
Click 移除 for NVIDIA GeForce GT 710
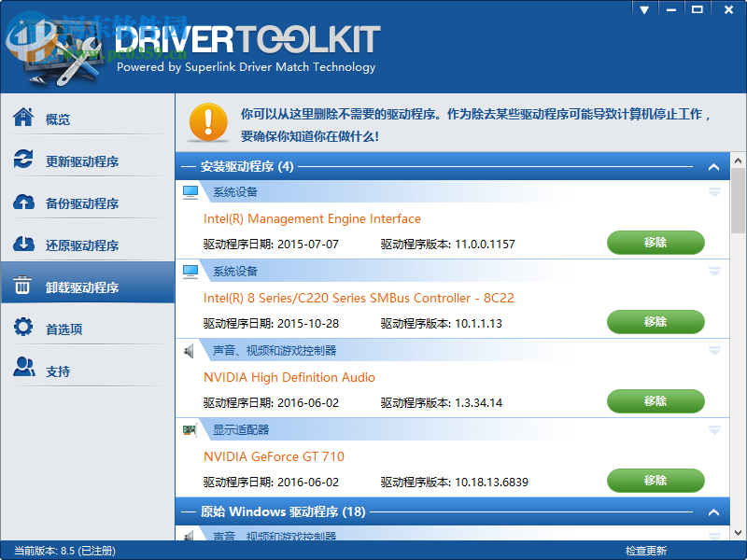pyautogui.click(x=655, y=481)
